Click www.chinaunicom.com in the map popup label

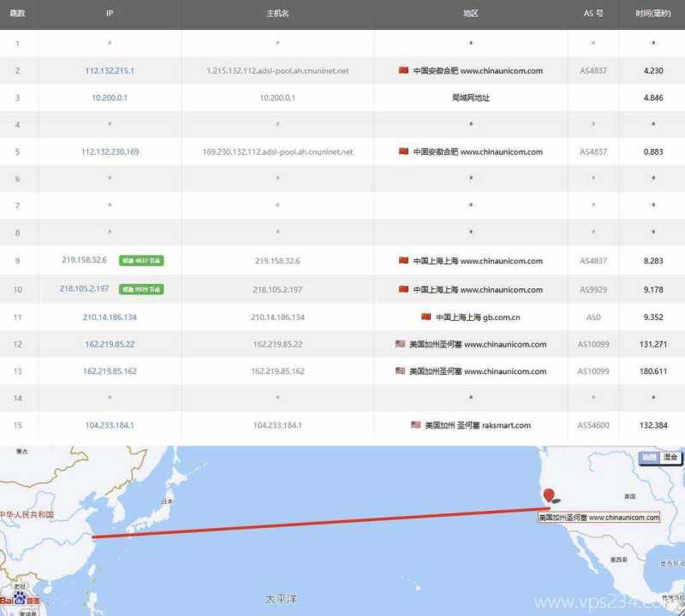[622, 517]
